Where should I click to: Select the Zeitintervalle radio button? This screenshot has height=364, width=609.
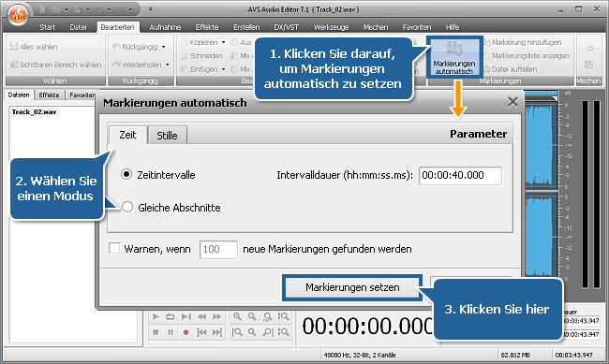[x=126, y=174]
